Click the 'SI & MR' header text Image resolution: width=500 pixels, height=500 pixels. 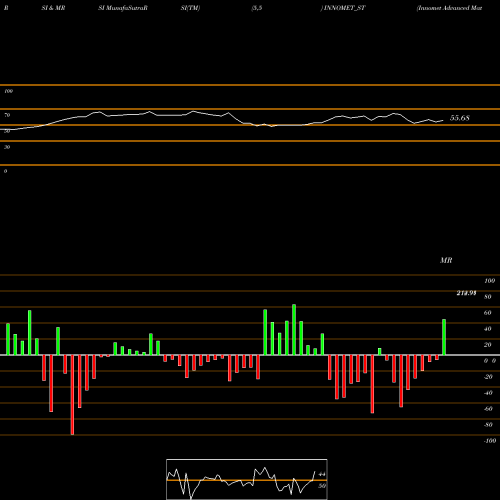pos(53,8)
